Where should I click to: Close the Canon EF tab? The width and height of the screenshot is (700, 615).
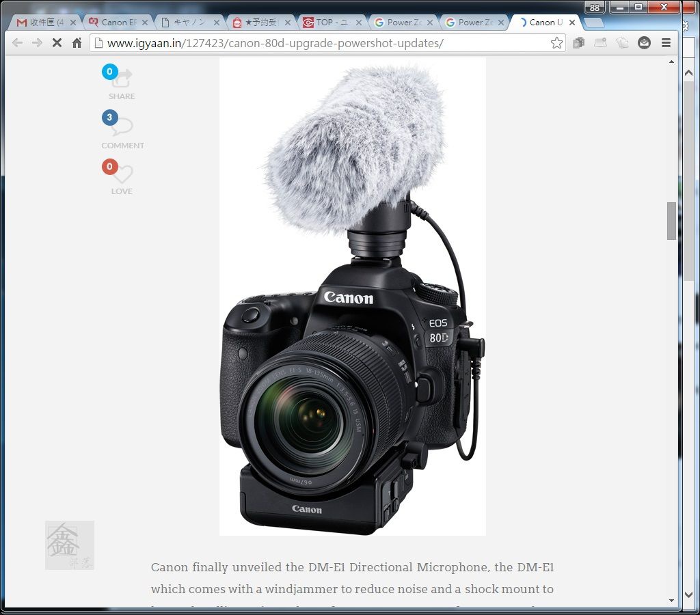(145, 23)
